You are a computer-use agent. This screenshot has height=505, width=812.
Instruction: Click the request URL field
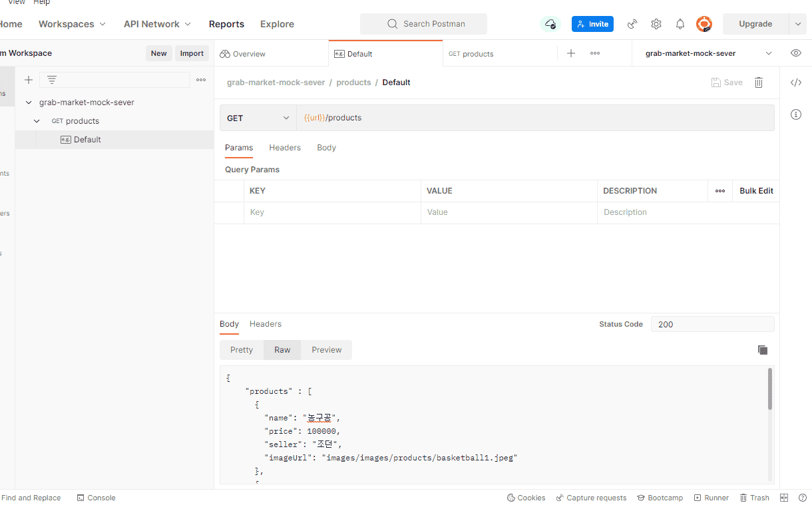click(536, 118)
